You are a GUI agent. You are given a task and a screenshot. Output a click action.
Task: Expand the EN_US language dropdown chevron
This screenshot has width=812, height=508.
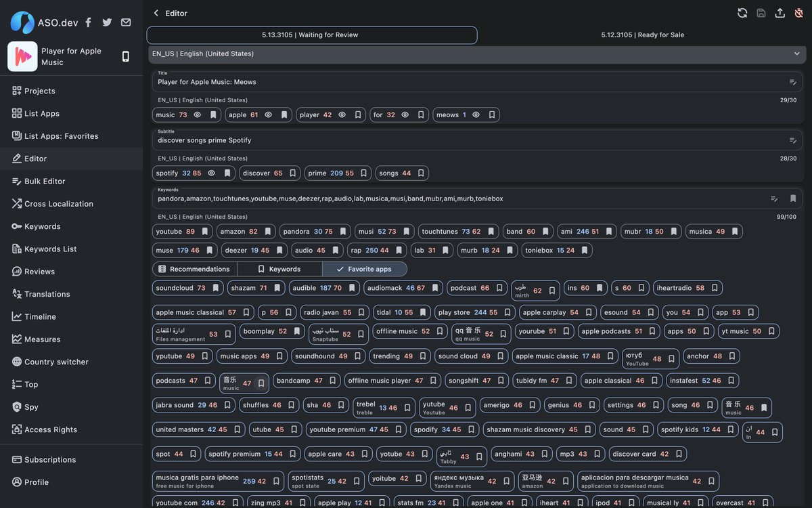tap(797, 54)
